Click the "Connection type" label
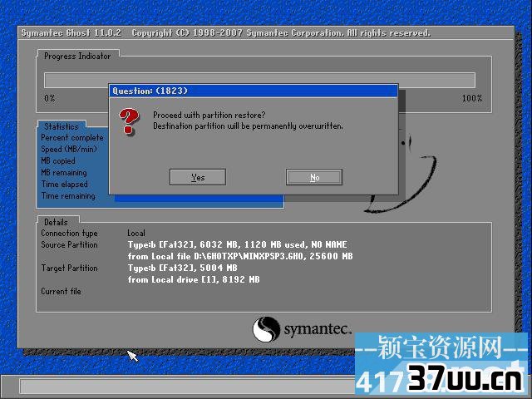This screenshot has height=399, width=532. (69, 233)
